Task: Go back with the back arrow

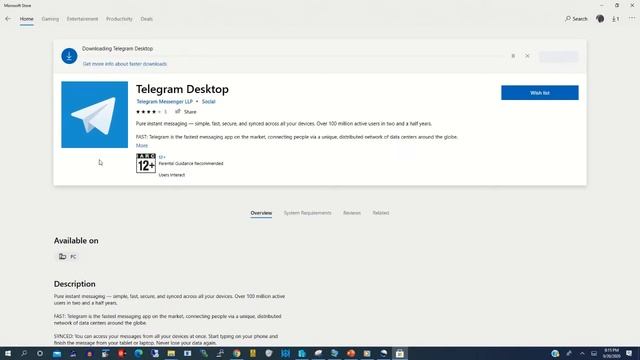Action: click(x=8, y=19)
